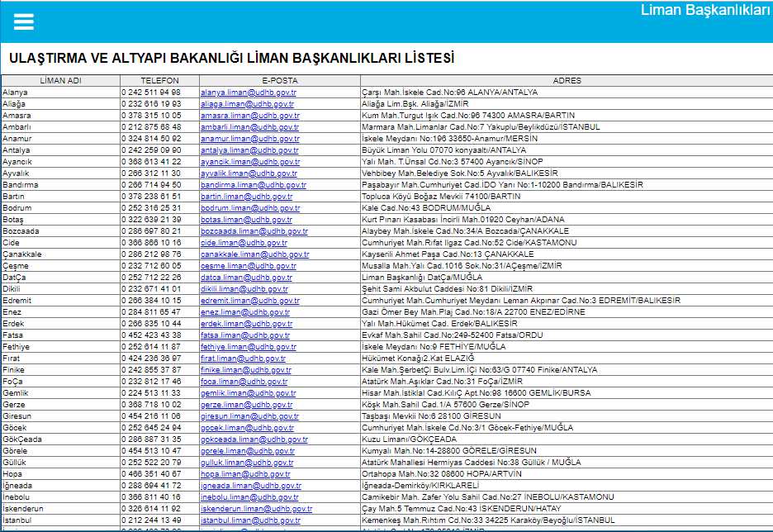Click ayvalik.liman@udhb.gov.tr link

(x=249, y=173)
